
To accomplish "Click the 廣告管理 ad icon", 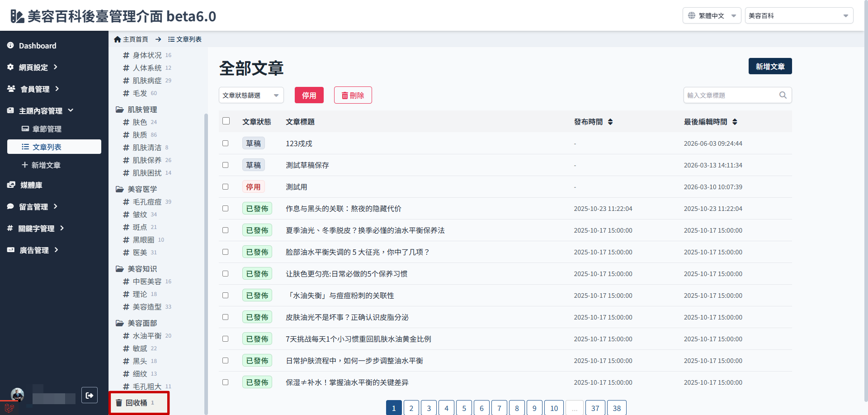I will click(11, 250).
